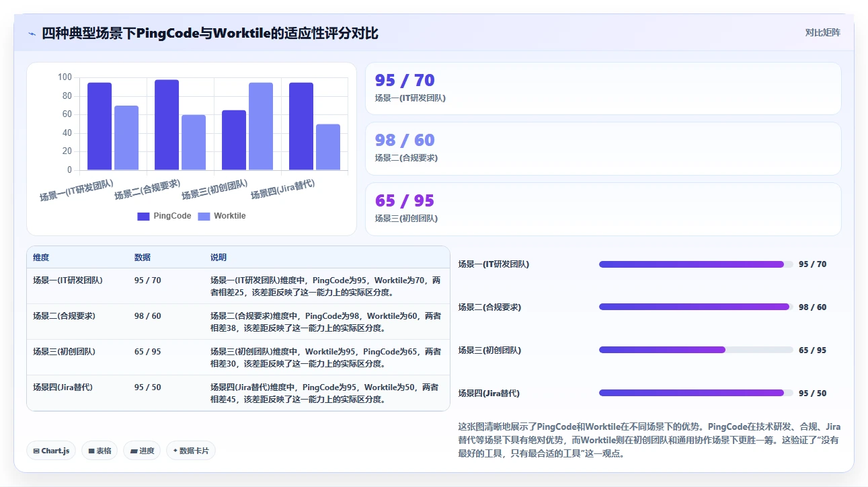Toggle the Worktile legend color box

tap(204, 217)
